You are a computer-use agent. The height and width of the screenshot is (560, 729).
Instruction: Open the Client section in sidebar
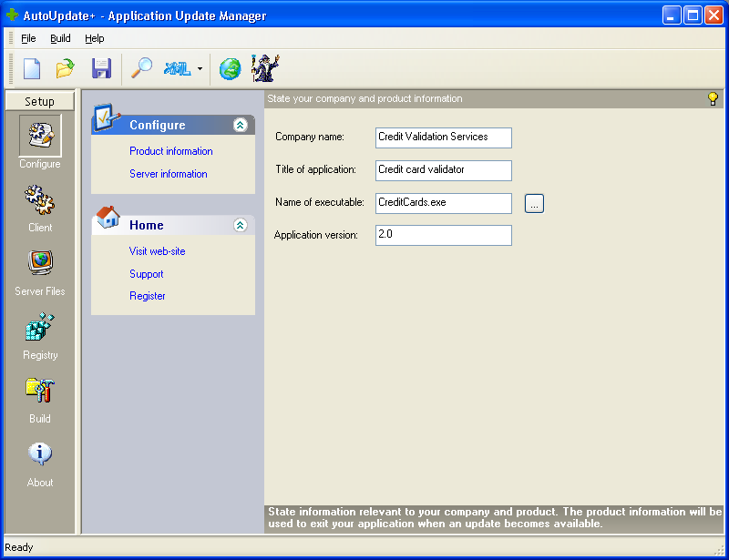click(x=40, y=208)
